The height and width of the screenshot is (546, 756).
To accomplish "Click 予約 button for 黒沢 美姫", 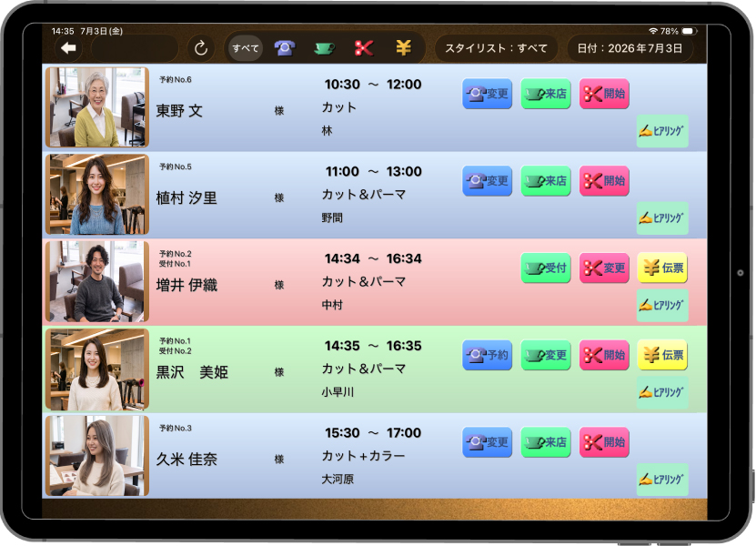I will pyautogui.click(x=488, y=355).
